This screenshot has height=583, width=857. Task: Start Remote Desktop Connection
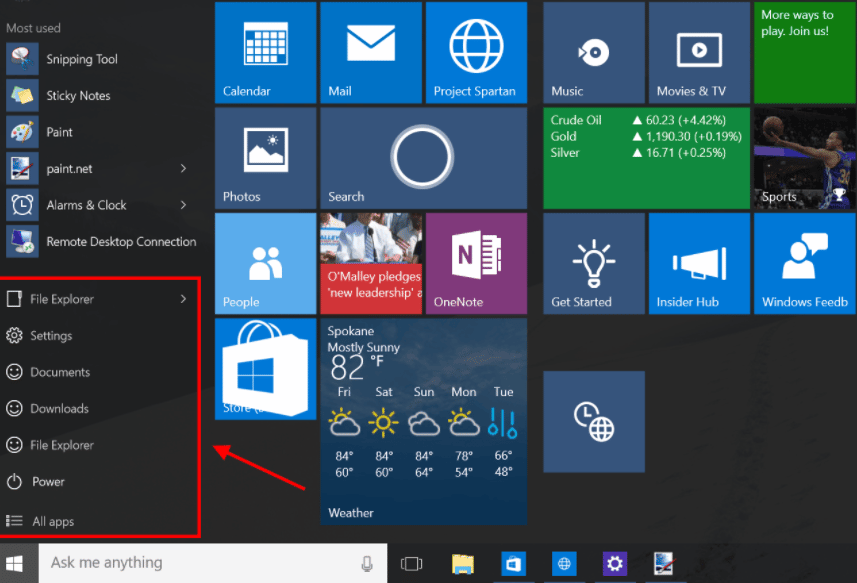[x=101, y=242]
